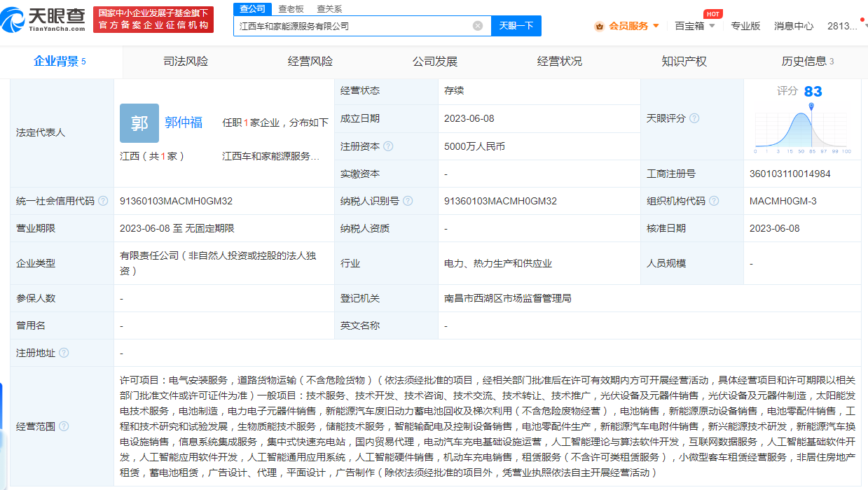Click the score distribution chart marker

tap(811, 106)
